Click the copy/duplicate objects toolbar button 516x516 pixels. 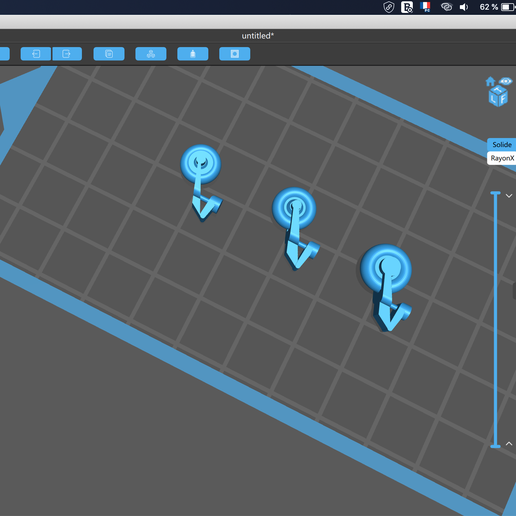[109, 54]
